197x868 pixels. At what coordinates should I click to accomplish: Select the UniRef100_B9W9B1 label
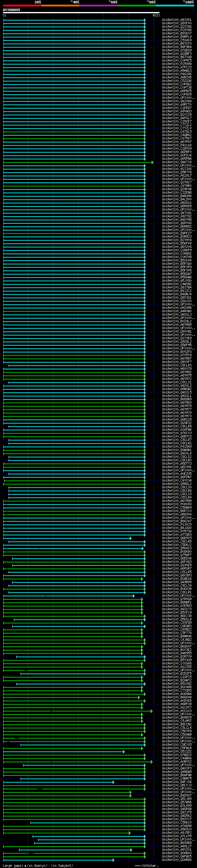(x=176, y=450)
